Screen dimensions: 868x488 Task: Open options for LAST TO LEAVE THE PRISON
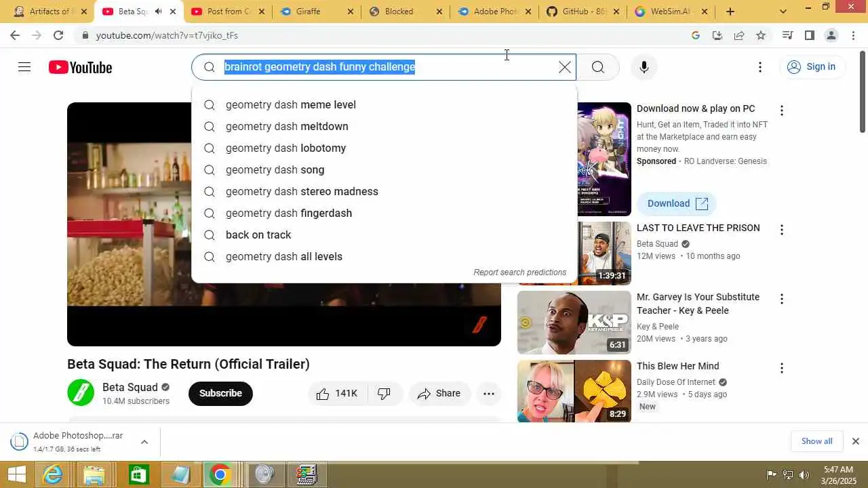[781, 230]
